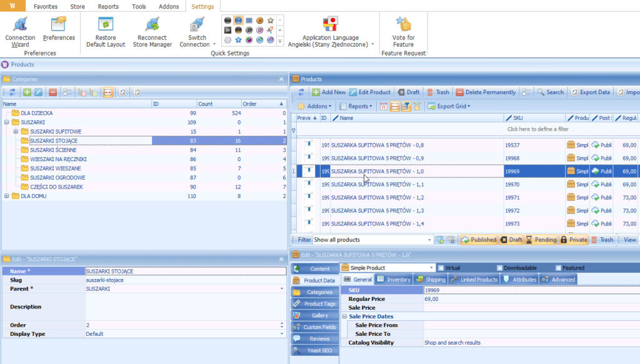This screenshot has width=640, height=364.
Task: Refresh the Categories panel
Action: tap(12, 92)
